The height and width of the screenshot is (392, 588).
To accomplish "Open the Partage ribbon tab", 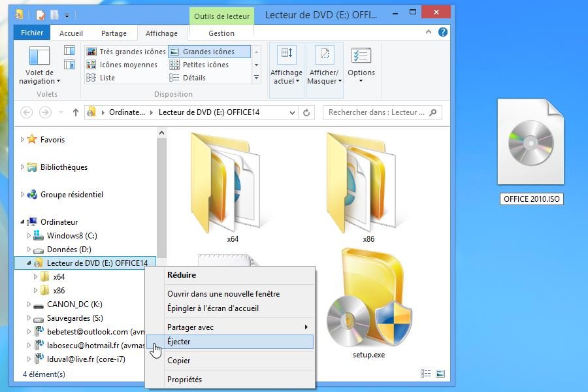I will 114,33.
